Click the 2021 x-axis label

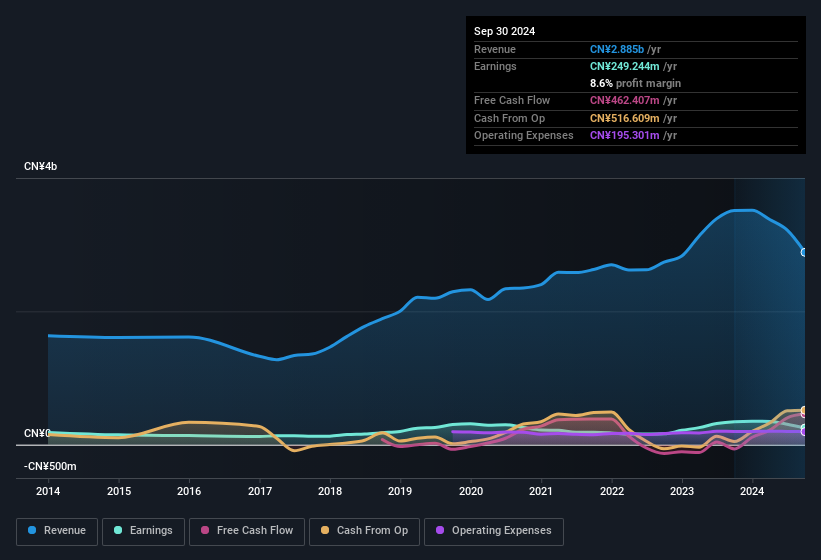541,491
